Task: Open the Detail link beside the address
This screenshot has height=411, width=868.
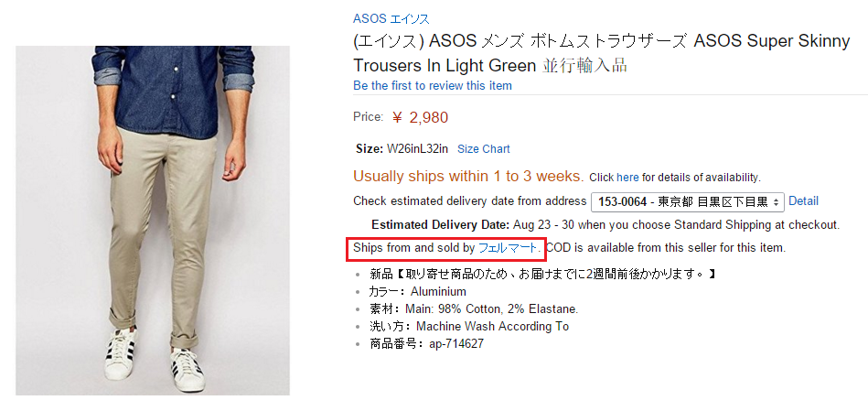Action: 803,201
